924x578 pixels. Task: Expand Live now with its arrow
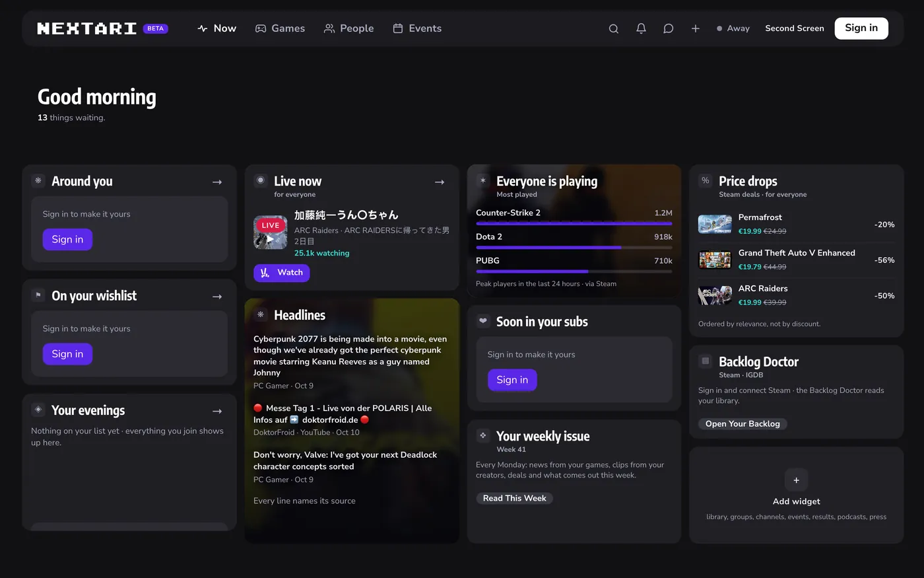[x=440, y=182]
